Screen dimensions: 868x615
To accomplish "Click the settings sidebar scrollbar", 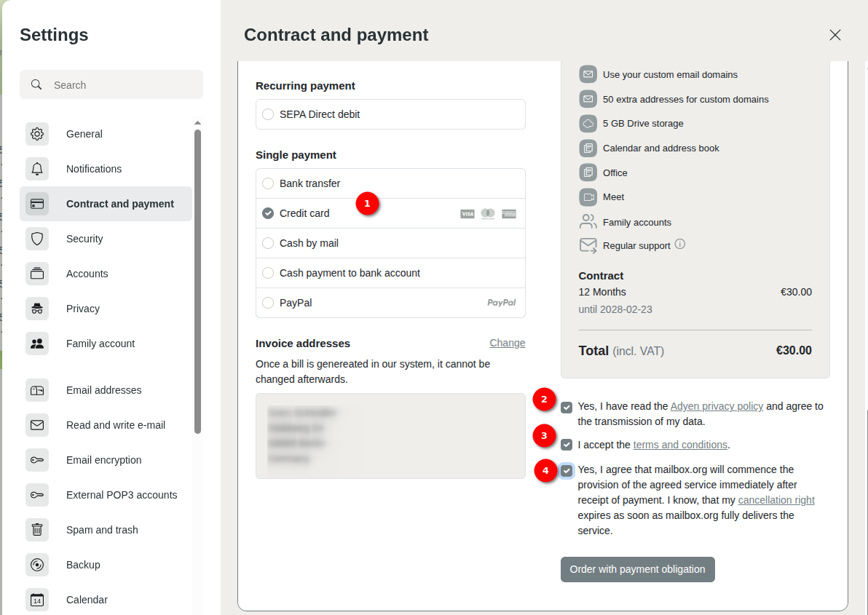I will point(197,280).
